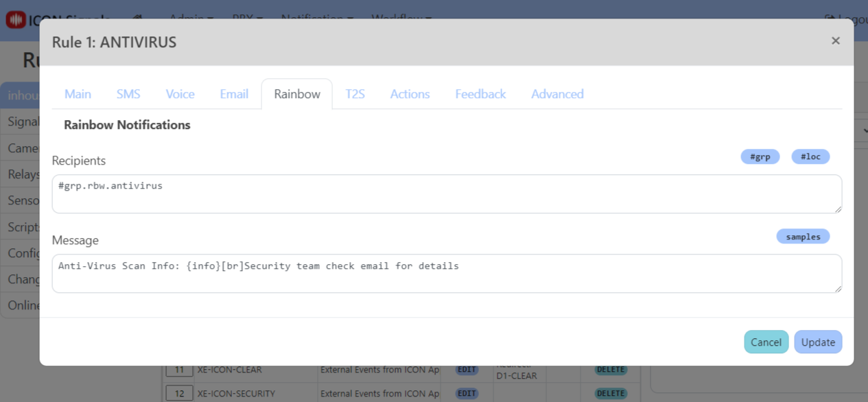Screen dimensions: 868x402
Task: Insert a location with the #loc pill
Action: pos(810,156)
